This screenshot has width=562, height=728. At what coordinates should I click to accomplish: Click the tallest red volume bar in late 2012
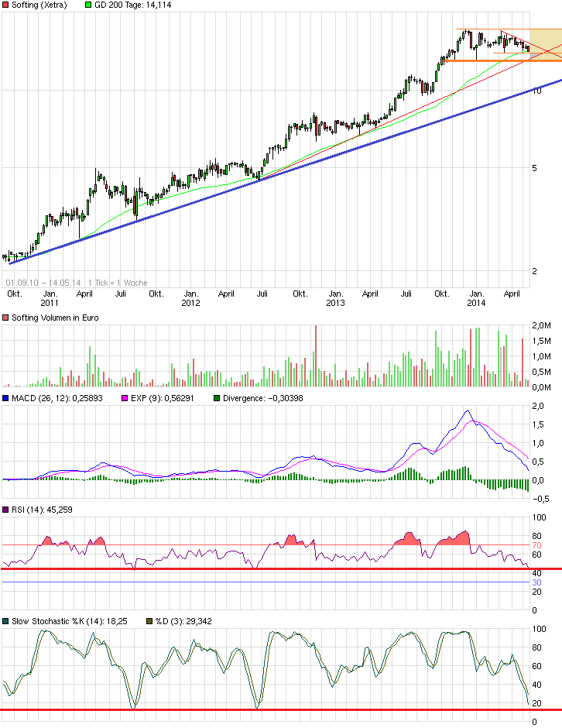[x=316, y=355]
